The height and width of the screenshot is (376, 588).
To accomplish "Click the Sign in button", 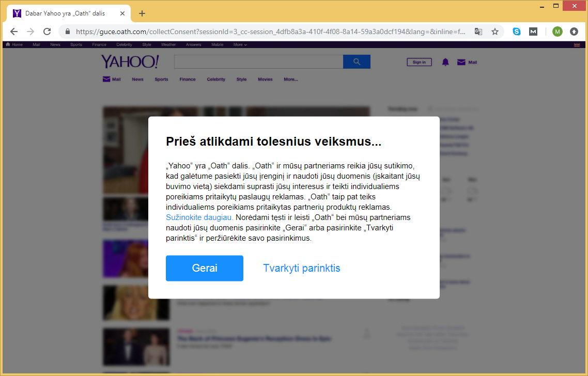I will pyautogui.click(x=419, y=62).
